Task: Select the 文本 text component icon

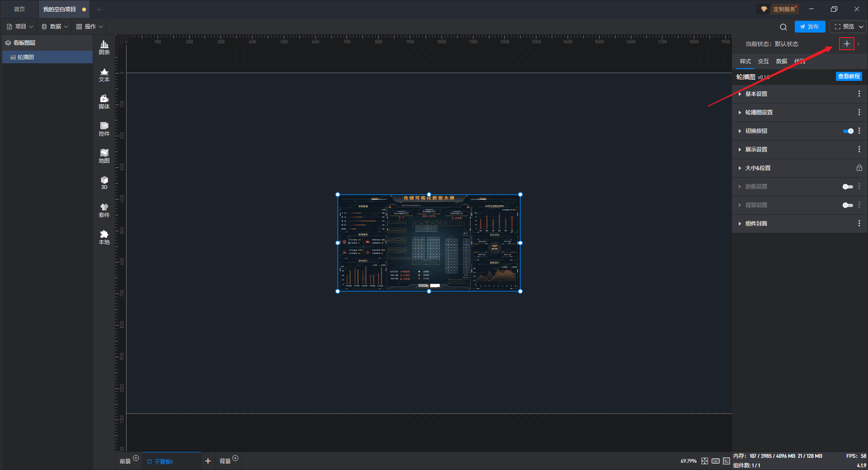Action: point(104,75)
